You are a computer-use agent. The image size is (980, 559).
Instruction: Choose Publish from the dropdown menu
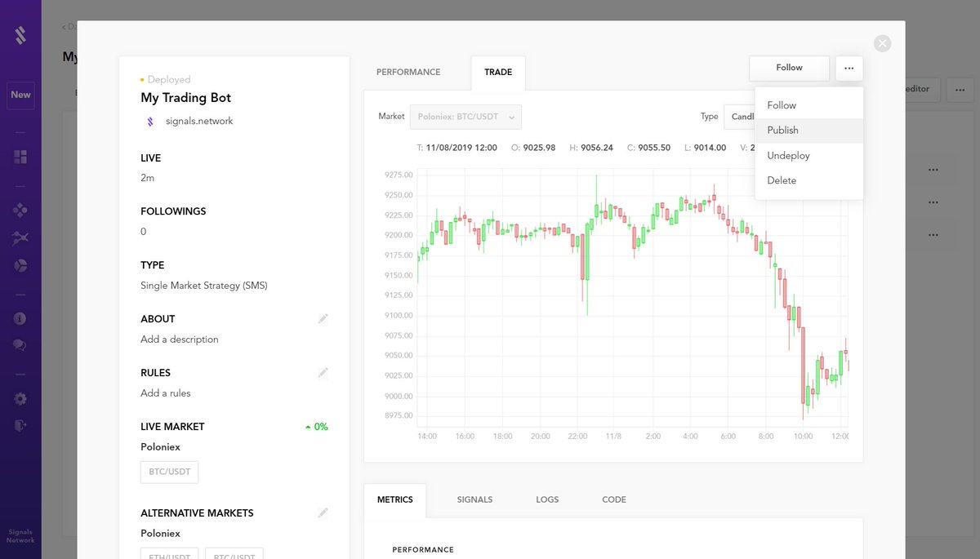click(809, 131)
